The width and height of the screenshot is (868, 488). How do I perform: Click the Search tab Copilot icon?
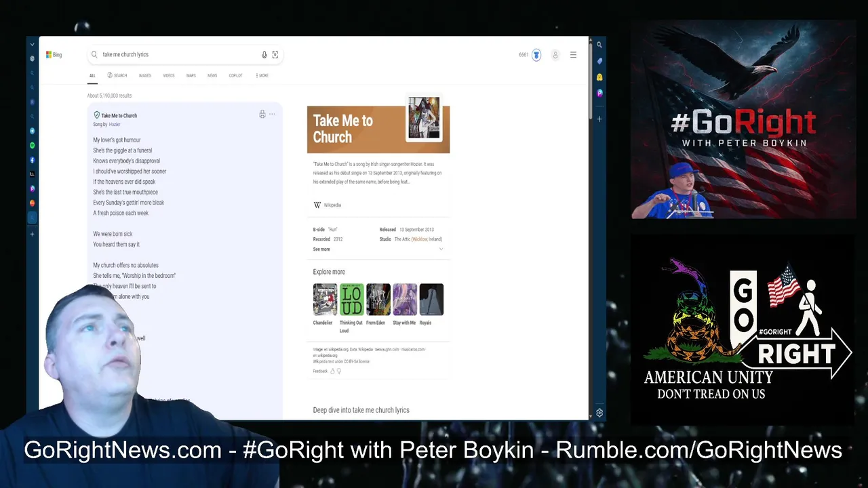click(110, 75)
